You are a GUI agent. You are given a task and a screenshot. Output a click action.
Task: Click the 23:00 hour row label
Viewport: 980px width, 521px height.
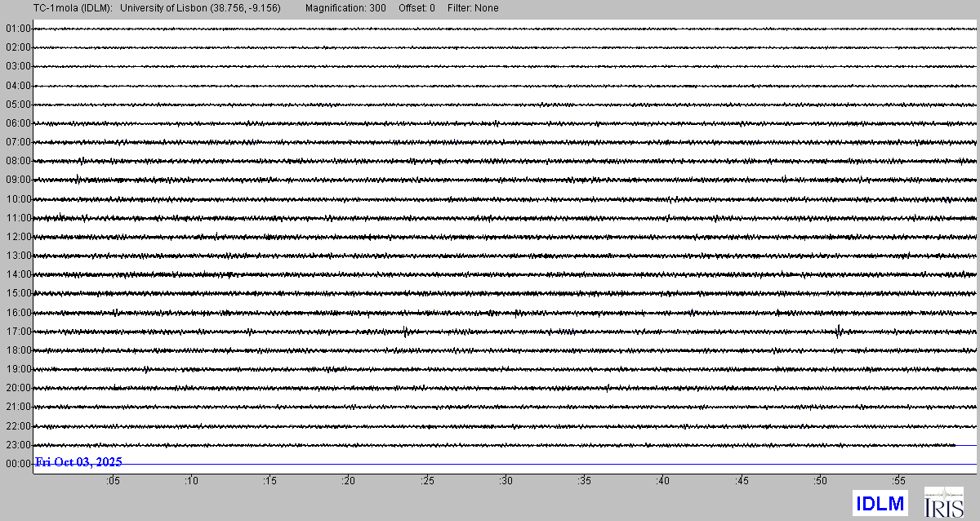coord(18,445)
